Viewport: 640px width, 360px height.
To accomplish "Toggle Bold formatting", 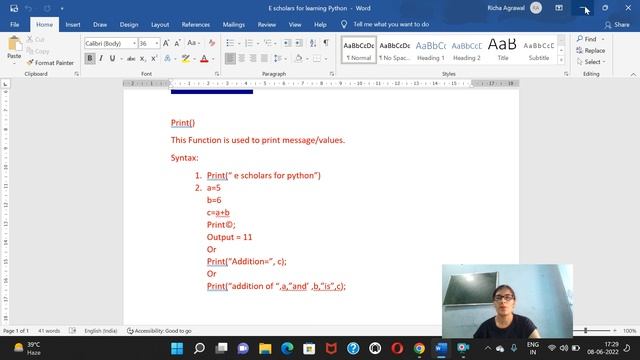I will (90, 58).
